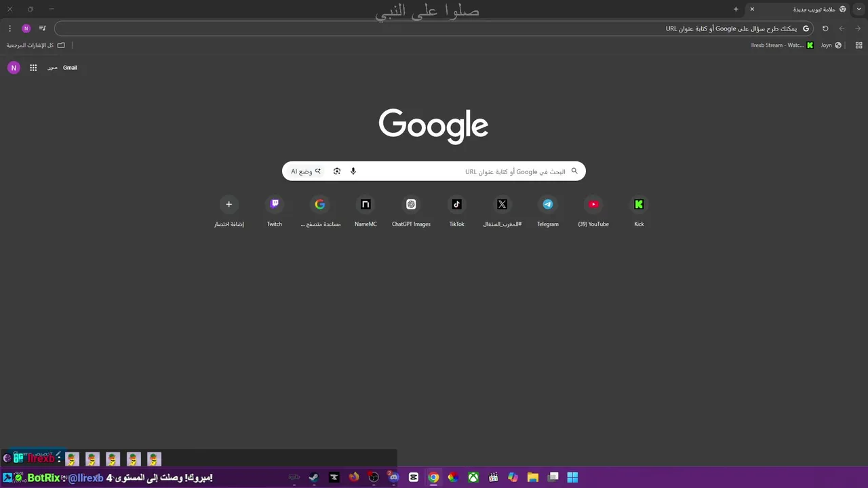
Task: Click the Google icon in address bar
Action: click(806, 28)
